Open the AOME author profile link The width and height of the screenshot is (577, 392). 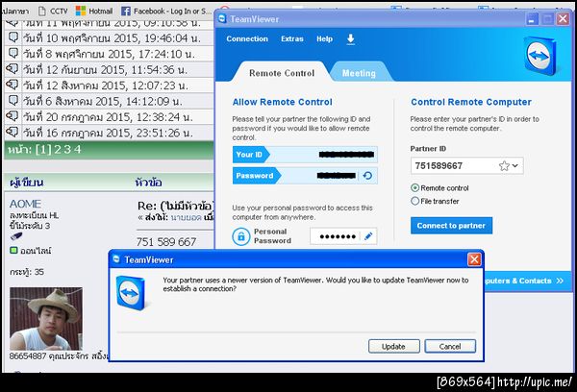click(25, 204)
